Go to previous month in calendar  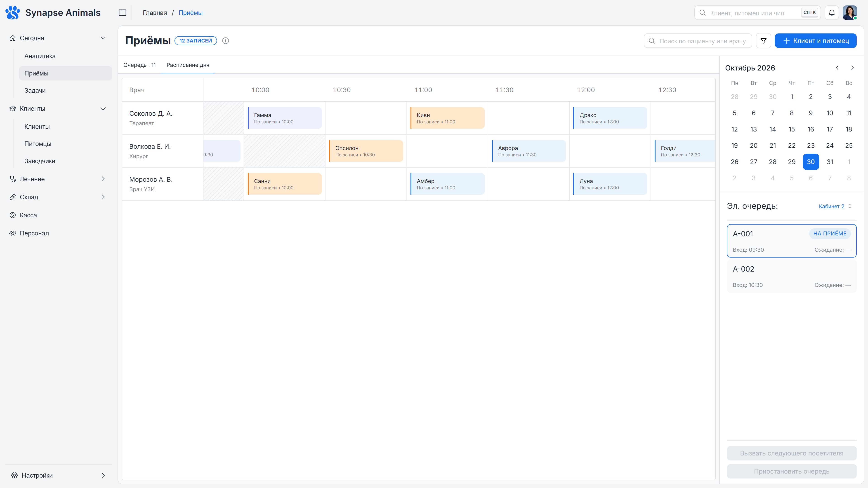pyautogui.click(x=837, y=68)
